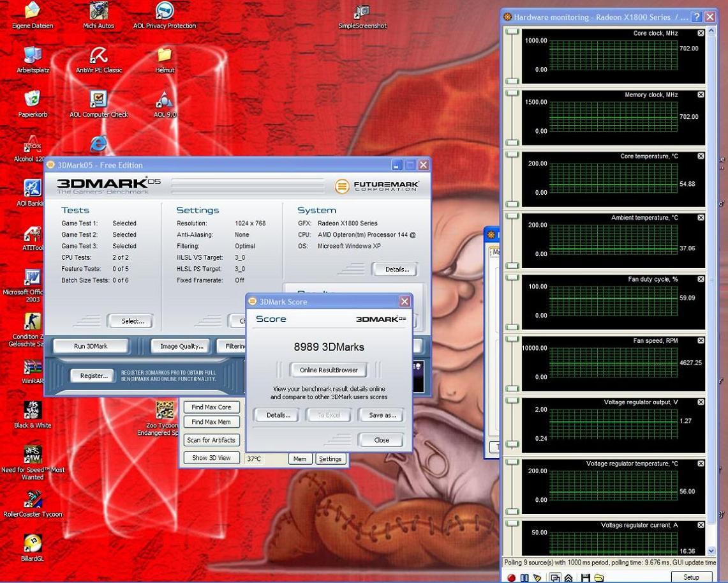Click the yellow open folder icon
This screenshot has height=583, width=728.
tap(599, 577)
